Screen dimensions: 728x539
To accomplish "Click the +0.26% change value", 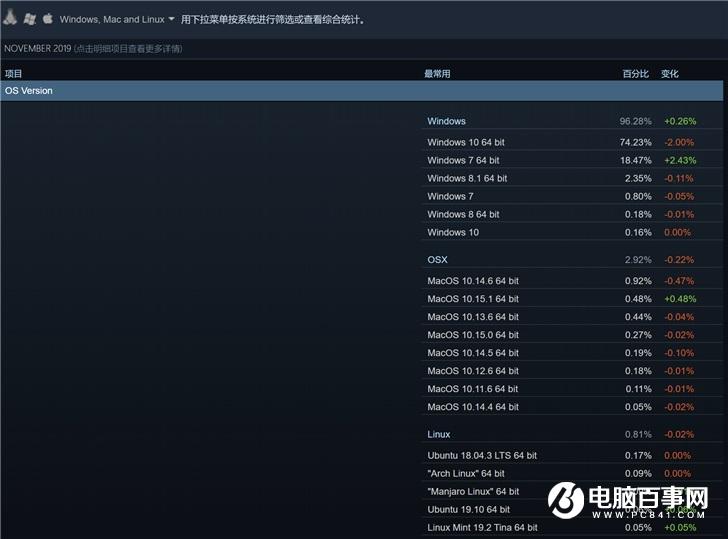I will click(x=680, y=121).
